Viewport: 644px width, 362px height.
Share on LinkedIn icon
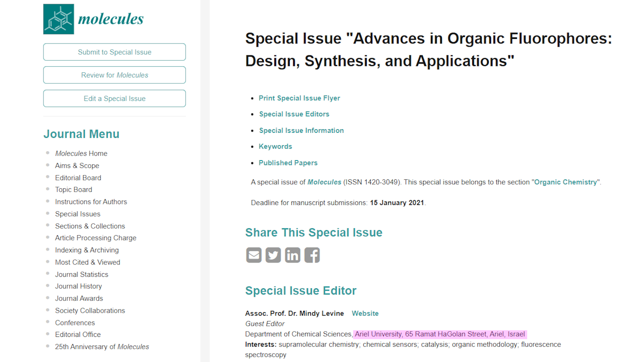coord(292,255)
